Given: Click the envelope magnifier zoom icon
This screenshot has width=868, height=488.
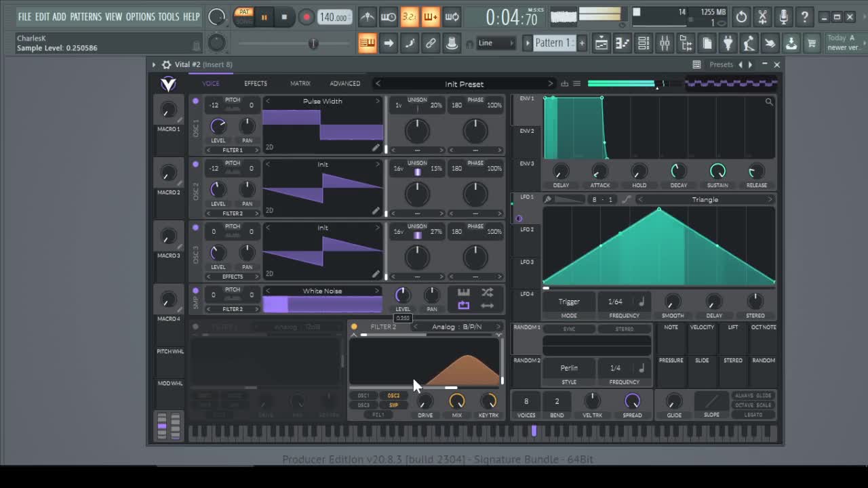Looking at the screenshot, I should 769,102.
